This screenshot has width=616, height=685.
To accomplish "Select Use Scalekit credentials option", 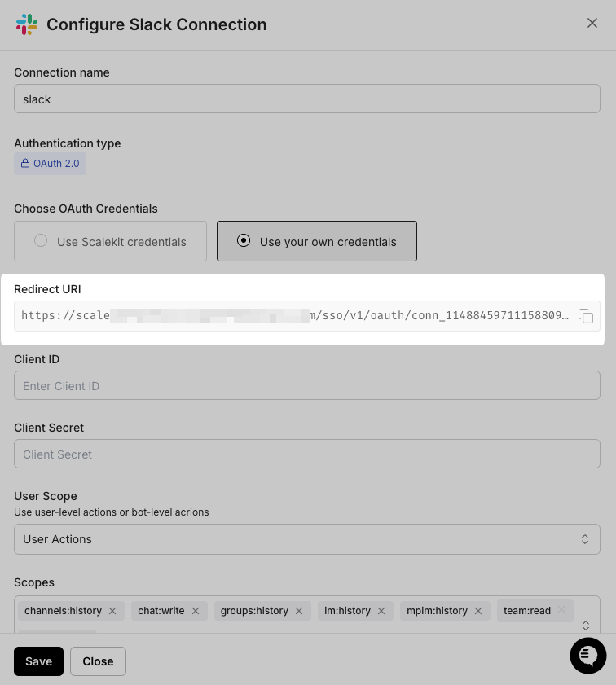I will tap(110, 241).
